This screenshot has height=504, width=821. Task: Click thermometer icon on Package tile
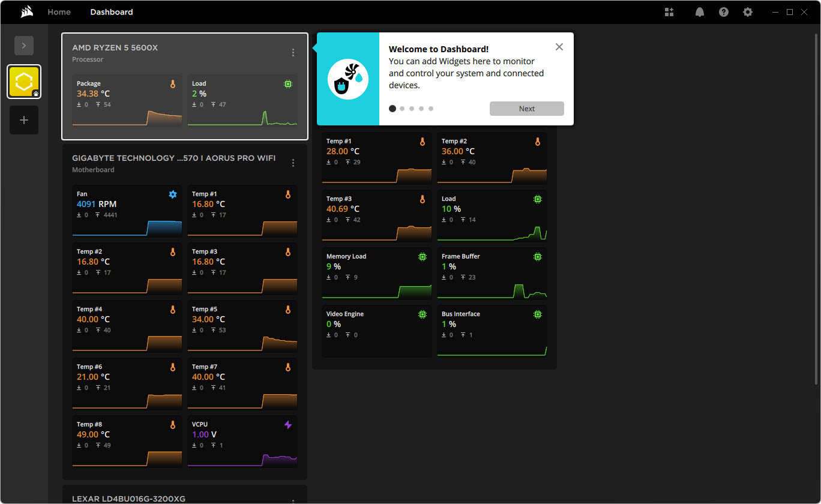pyautogui.click(x=173, y=85)
